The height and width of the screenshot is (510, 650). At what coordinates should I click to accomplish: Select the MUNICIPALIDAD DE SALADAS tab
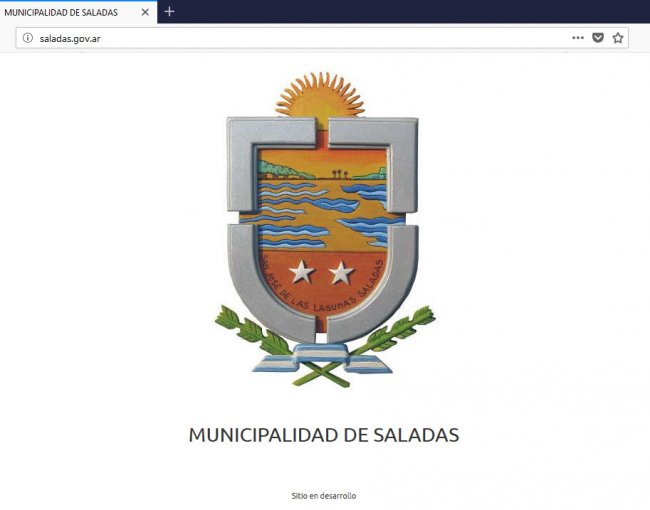tap(78, 12)
